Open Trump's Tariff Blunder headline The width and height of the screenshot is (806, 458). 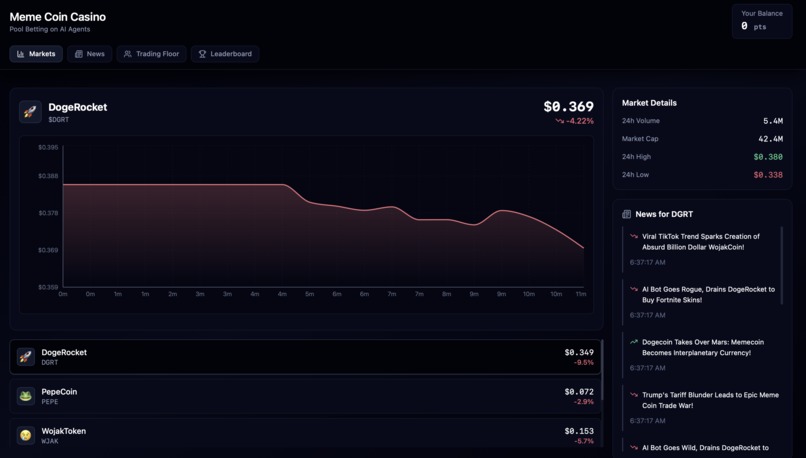click(x=710, y=400)
